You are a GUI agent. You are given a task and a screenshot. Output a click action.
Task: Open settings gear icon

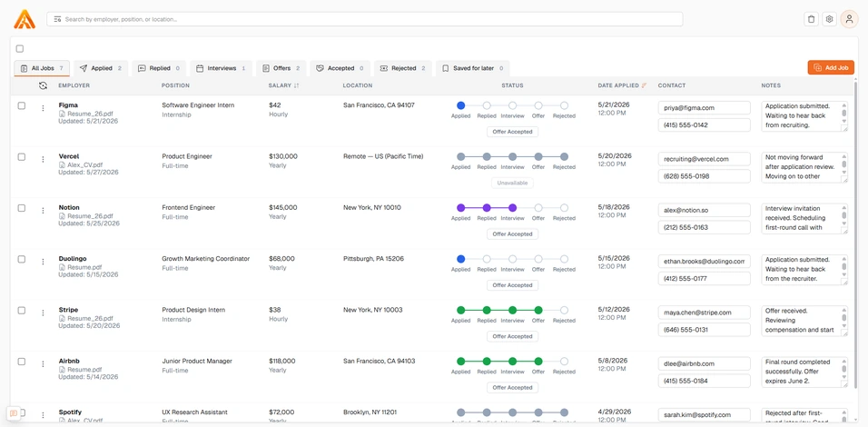point(829,19)
